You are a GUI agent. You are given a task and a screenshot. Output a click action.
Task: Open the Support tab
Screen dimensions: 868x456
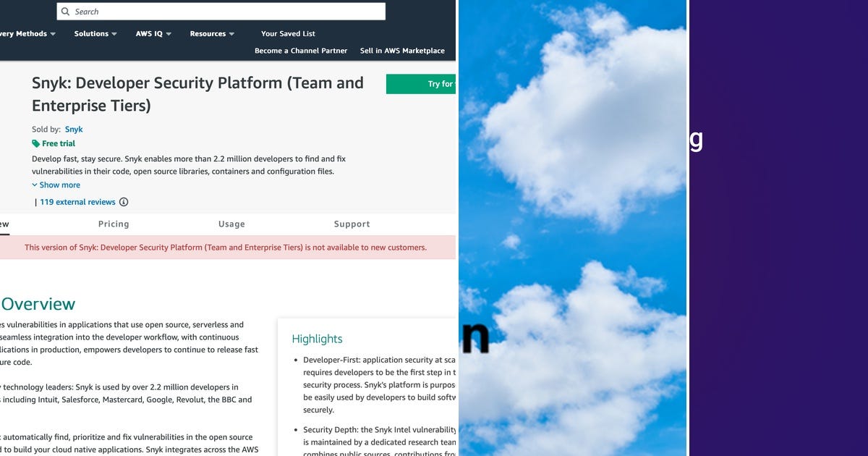352,224
